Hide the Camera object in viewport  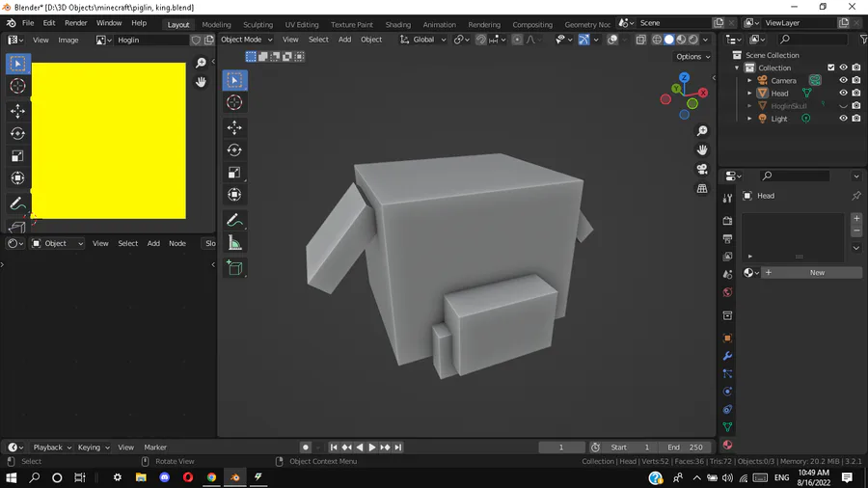click(x=843, y=80)
